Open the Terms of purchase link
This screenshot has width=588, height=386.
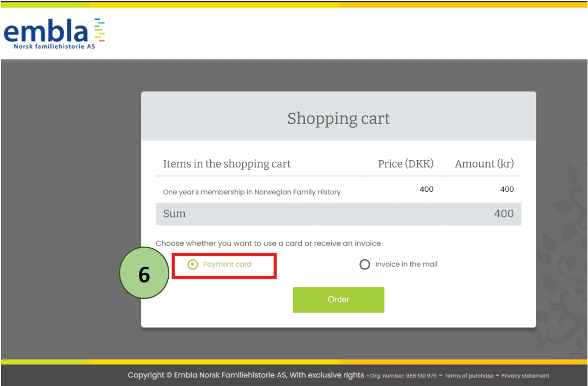[469, 376]
